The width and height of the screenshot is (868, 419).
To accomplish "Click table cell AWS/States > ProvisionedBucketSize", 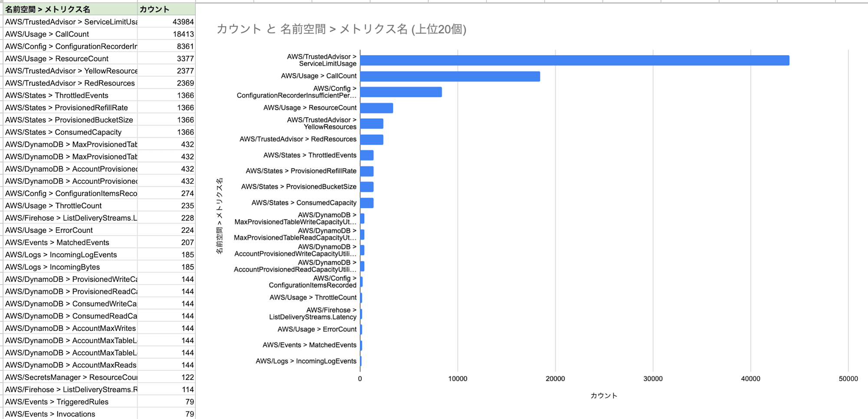I will [70, 120].
